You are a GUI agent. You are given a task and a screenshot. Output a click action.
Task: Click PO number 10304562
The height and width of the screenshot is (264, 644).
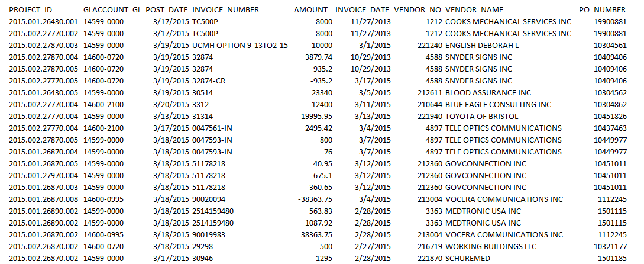tap(610, 93)
